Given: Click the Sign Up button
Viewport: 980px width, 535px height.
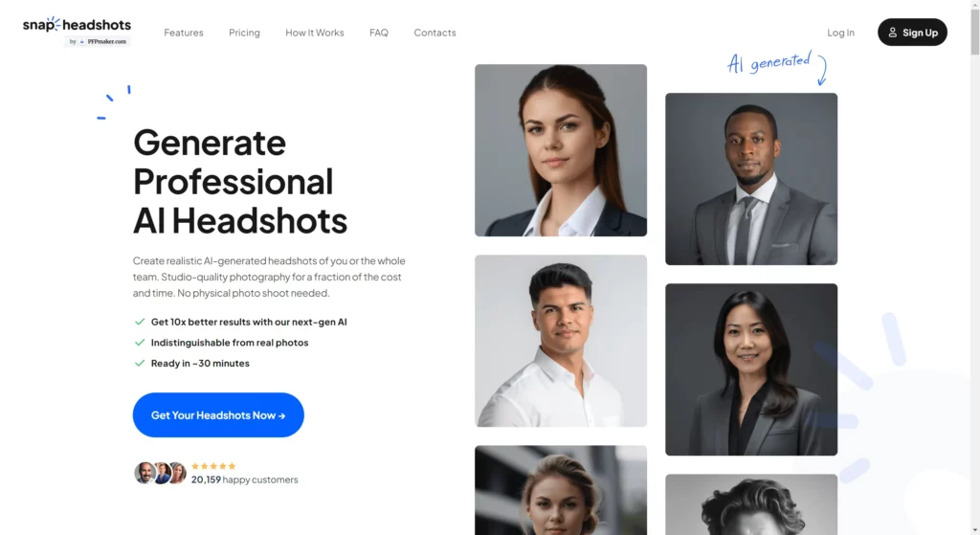Looking at the screenshot, I should click(x=912, y=32).
